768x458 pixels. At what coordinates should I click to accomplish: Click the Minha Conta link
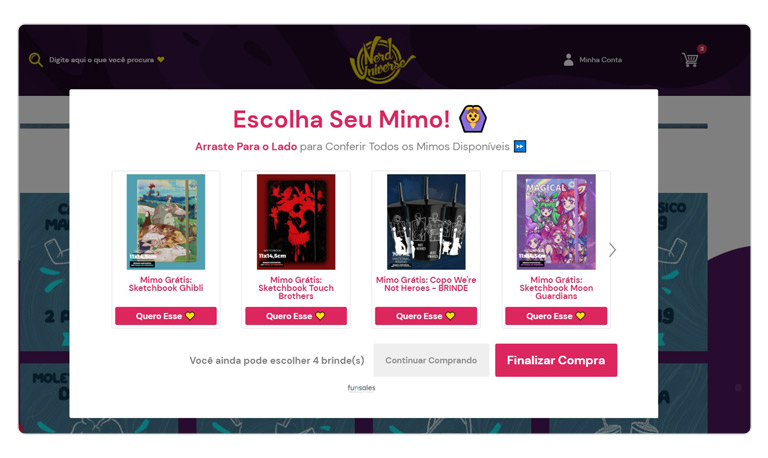click(600, 60)
